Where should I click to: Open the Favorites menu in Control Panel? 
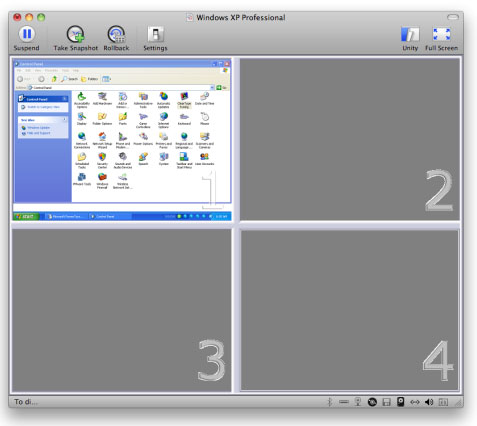click(51, 71)
